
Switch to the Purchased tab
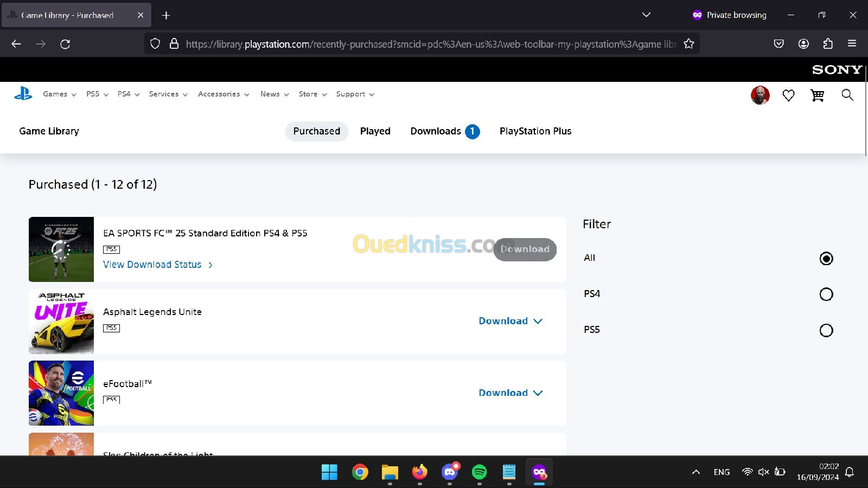click(317, 131)
